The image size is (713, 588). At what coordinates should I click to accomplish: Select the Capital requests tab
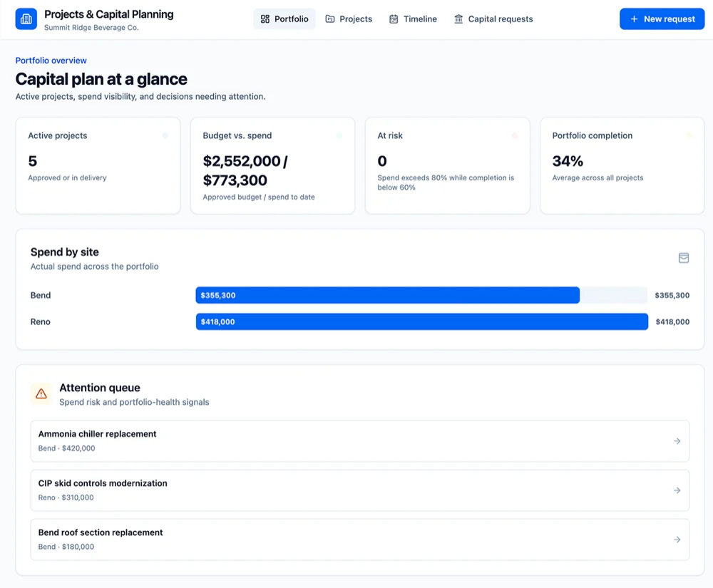coord(493,19)
